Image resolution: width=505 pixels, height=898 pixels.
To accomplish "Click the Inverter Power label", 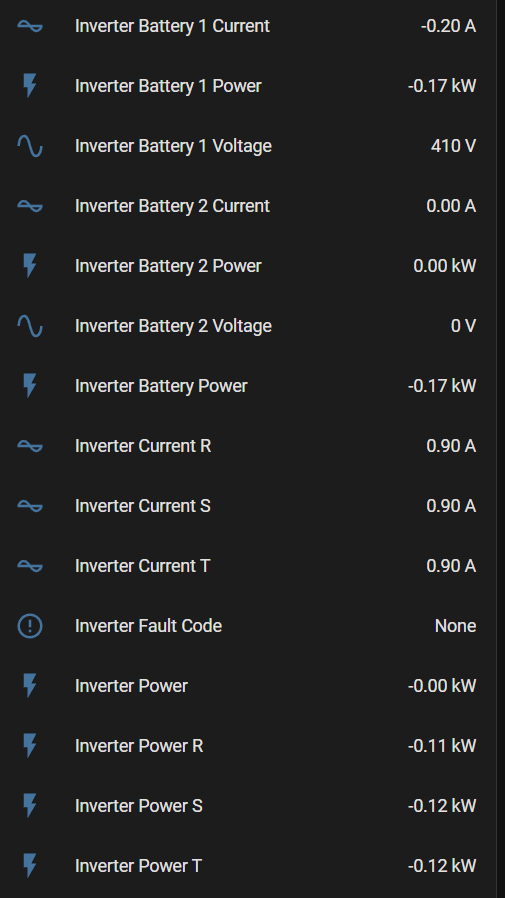I will click(x=131, y=686).
